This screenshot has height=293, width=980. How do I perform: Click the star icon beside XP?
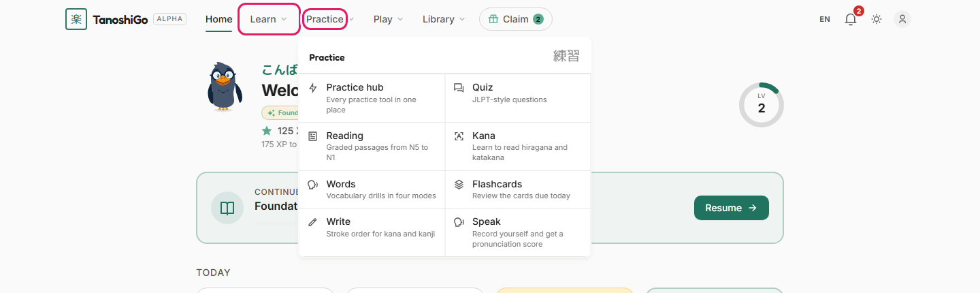click(267, 131)
